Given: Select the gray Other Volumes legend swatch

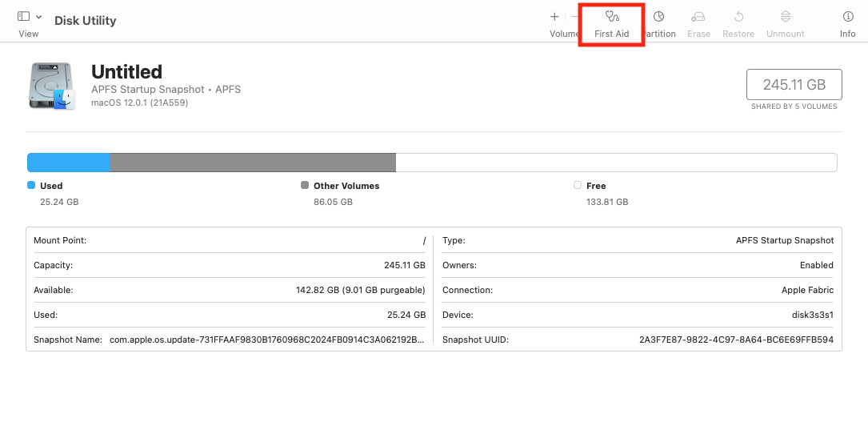Looking at the screenshot, I should pyautogui.click(x=305, y=185).
